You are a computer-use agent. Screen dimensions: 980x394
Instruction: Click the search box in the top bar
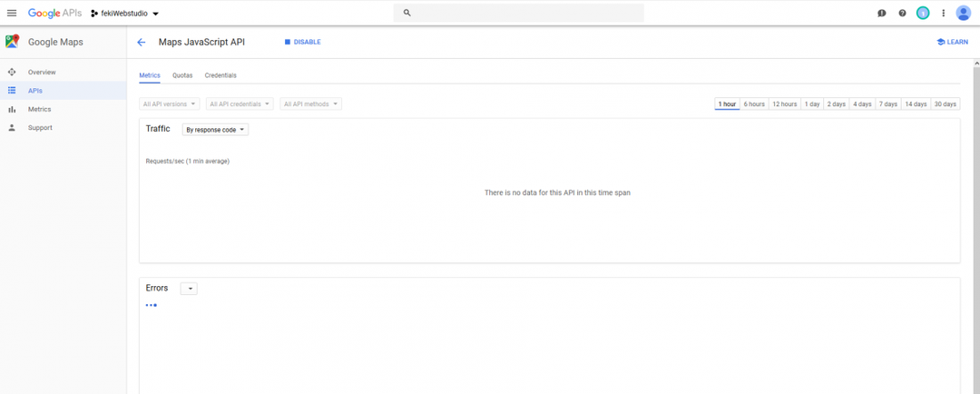(518, 13)
